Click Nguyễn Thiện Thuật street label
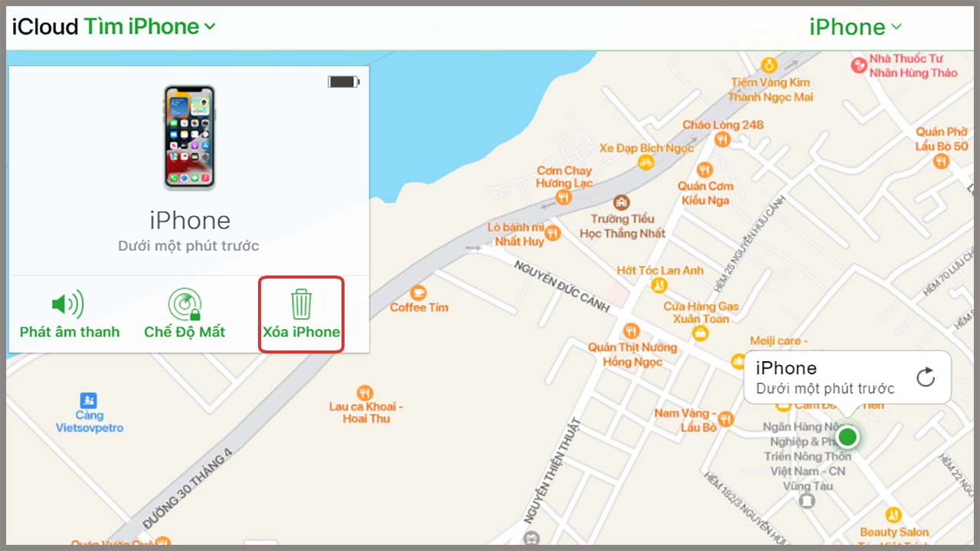 [553, 469]
